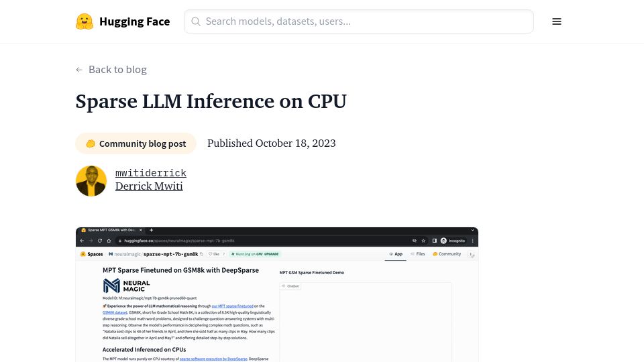Click the GSM8K dataset link in embedded screenshot
Screen dimensions: 644x362
[115, 312]
